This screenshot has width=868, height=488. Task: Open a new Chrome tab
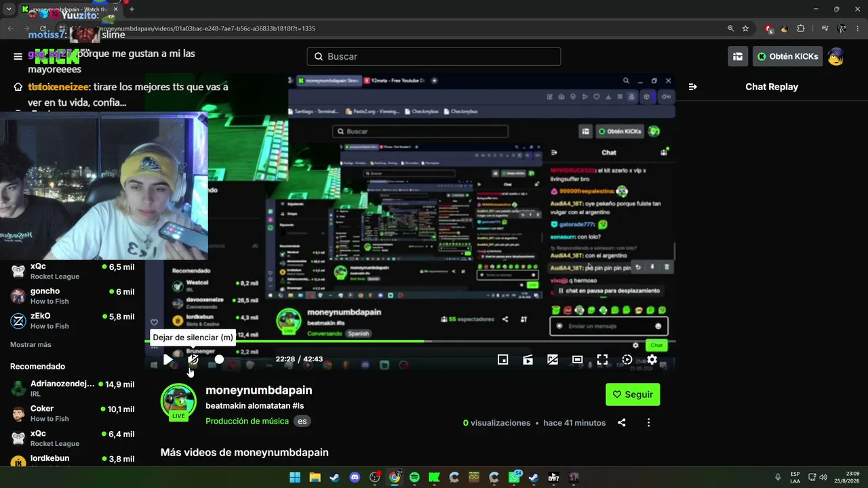pos(132,9)
